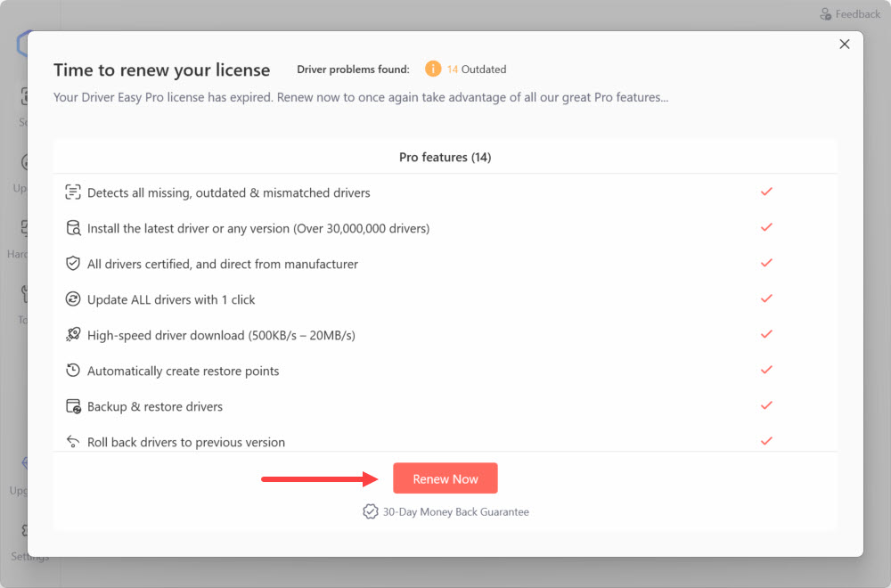Screen dimensions: 891x588
Task: Click the Backup & restore drivers icon
Action: click(x=73, y=406)
